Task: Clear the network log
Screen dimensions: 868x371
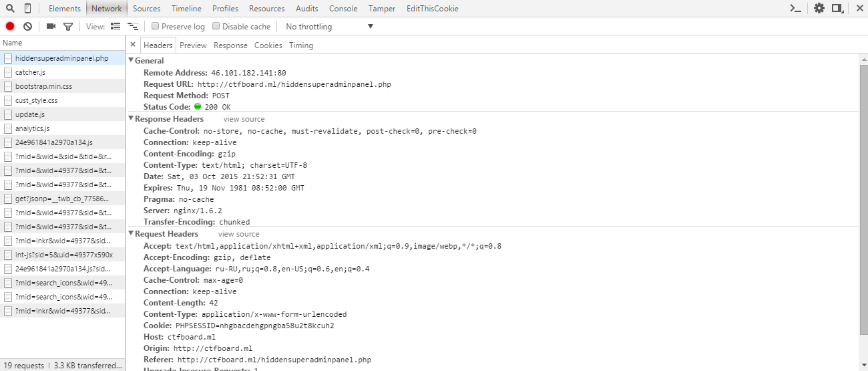Action: (27, 27)
